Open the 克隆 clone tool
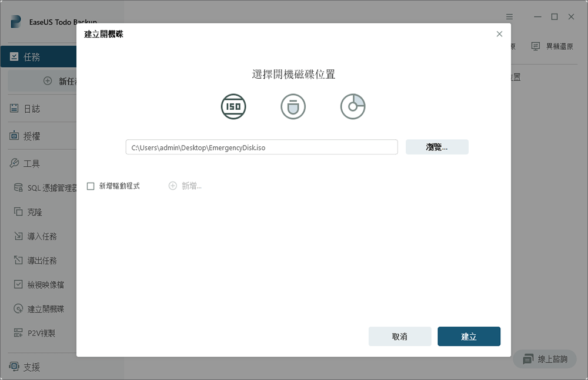Screen dimensions: 588x380 (x=35, y=212)
